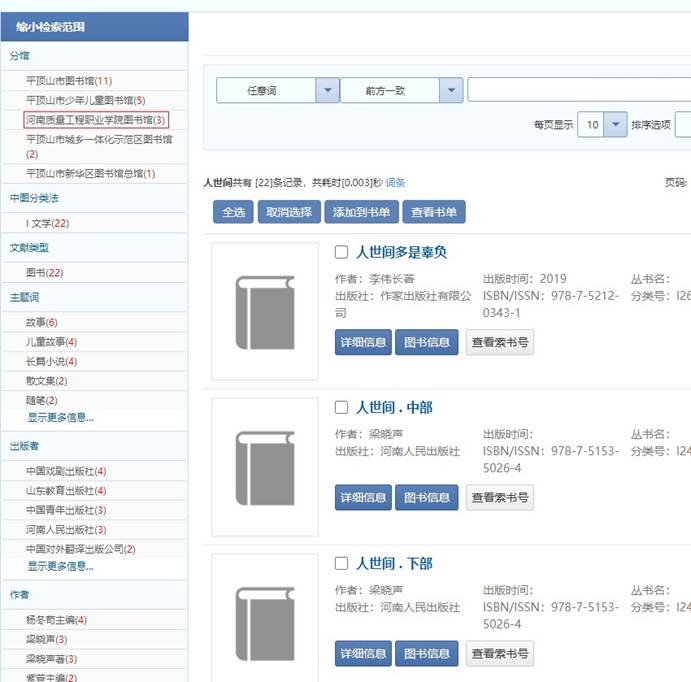691x682 pixels.
Task: Select the 人世间.中部 checkbox
Action: click(x=341, y=408)
